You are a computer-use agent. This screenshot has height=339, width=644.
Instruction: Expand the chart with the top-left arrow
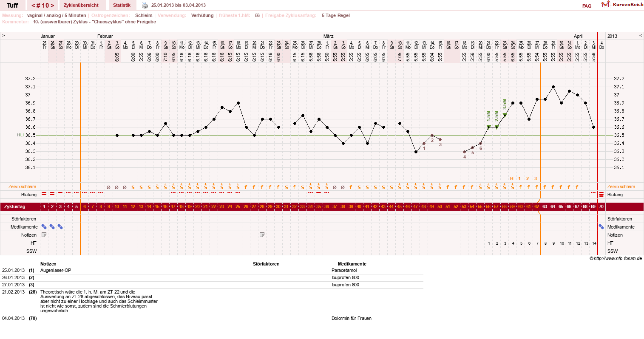point(3,36)
